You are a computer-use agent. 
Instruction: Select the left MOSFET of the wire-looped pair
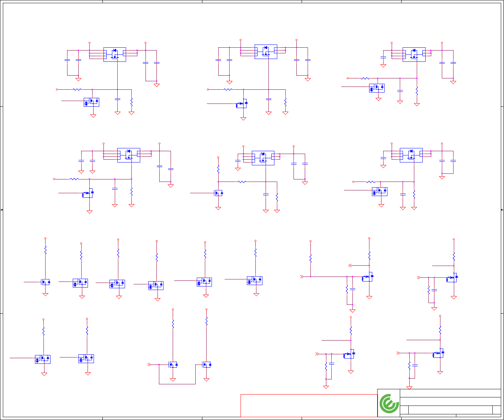173,364
